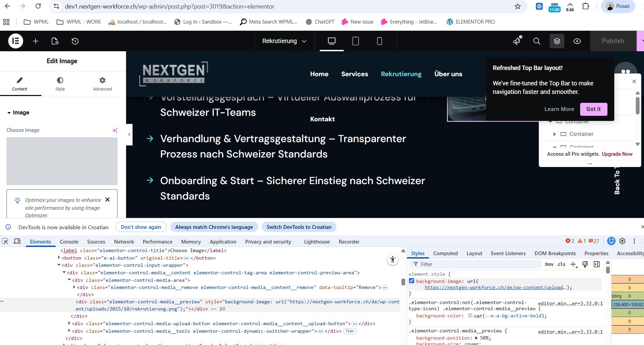Uncheck the background-image style checkbox
Viewport: 644px width, 345px height.
click(x=412, y=281)
